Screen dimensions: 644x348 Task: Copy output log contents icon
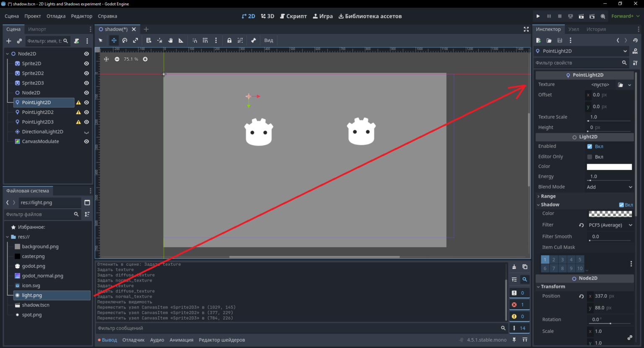pyautogui.click(x=525, y=267)
